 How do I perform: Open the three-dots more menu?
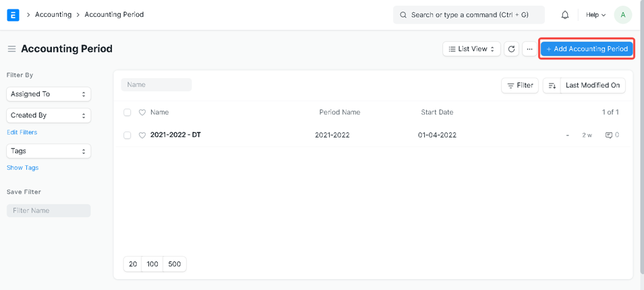529,49
